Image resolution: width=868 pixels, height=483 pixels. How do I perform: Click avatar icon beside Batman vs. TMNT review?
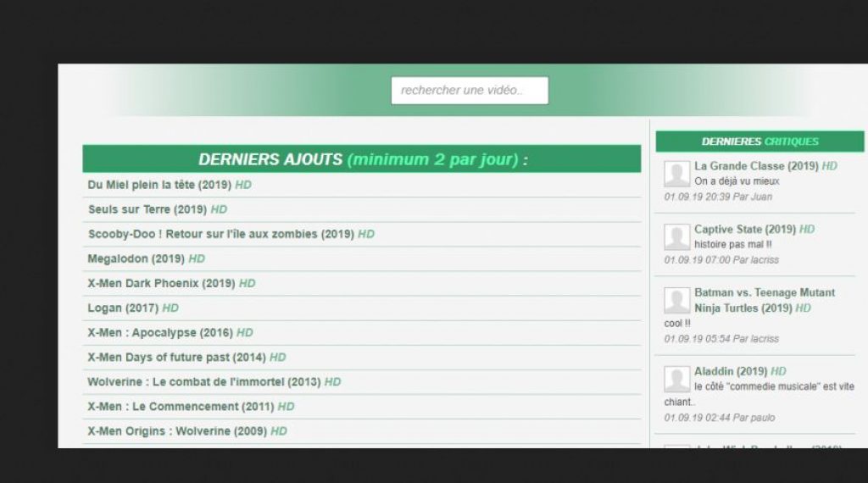[x=676, y=300]
